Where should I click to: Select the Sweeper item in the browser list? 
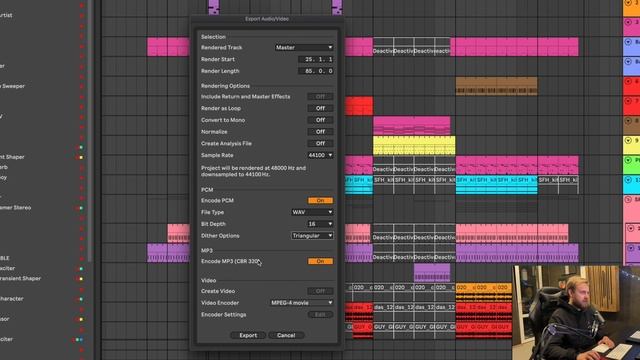[x=14, y=86]
